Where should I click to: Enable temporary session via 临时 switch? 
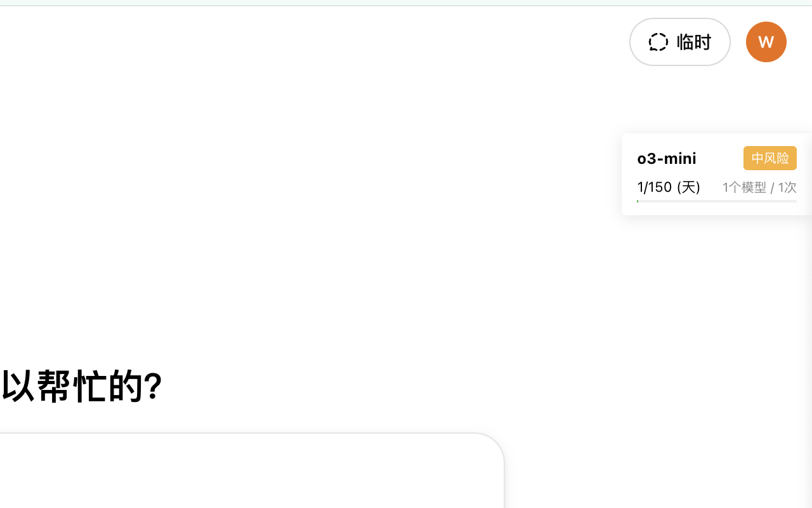(x=679, y=41)
